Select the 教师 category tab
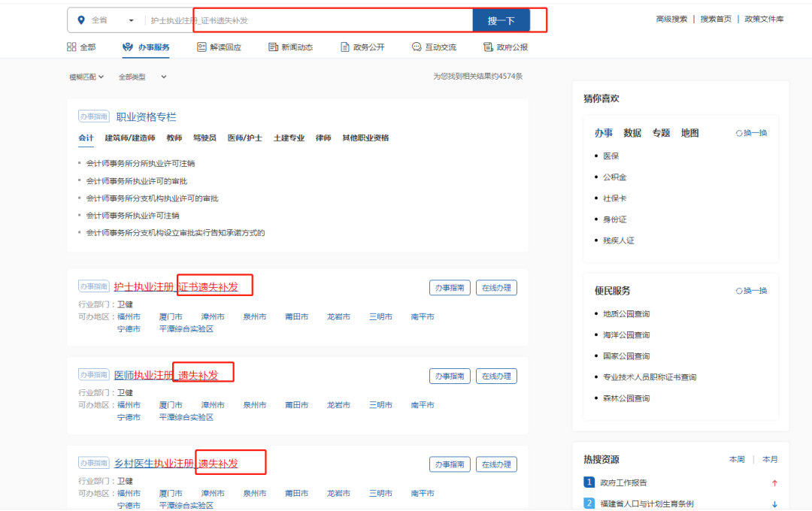The image size is (812, 511). pyautogui.click(x=174, y=138)
